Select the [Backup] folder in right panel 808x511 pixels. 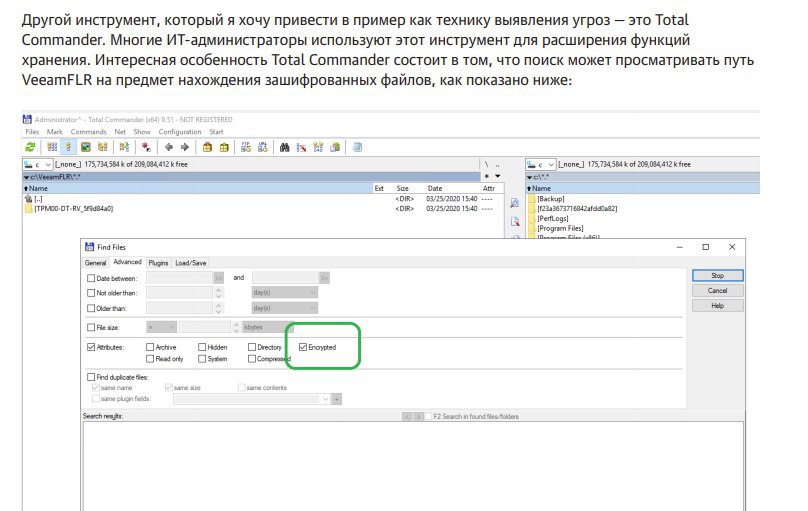pos(550,199)
